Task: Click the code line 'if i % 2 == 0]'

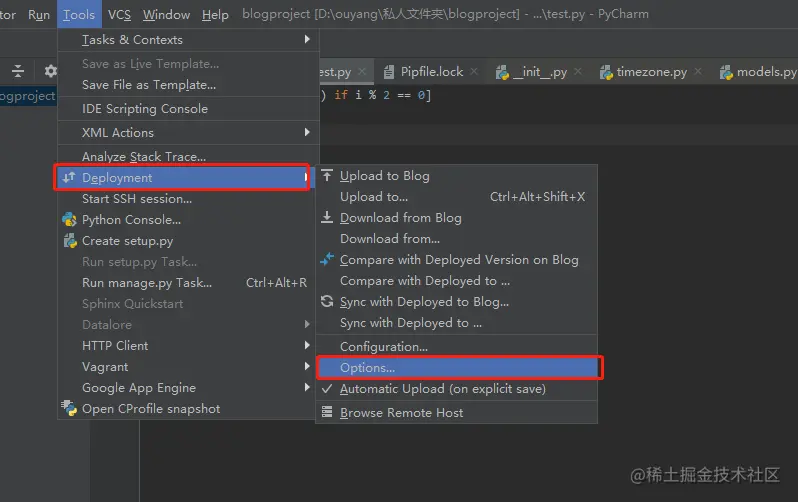Action: [x=382, y=95]
